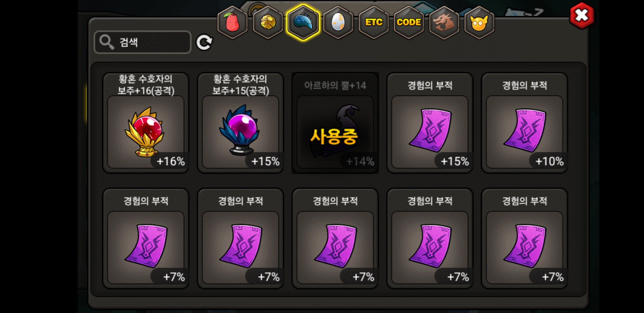Select the golden nugget category tab
This screenshot has height=313, width=644.
pyautogui.click(x=268, y=22)
